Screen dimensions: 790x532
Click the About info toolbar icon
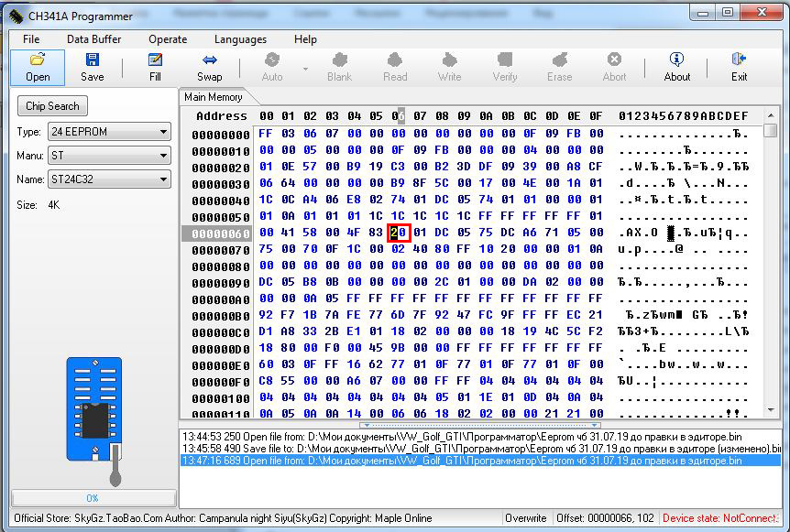point(676,60)
